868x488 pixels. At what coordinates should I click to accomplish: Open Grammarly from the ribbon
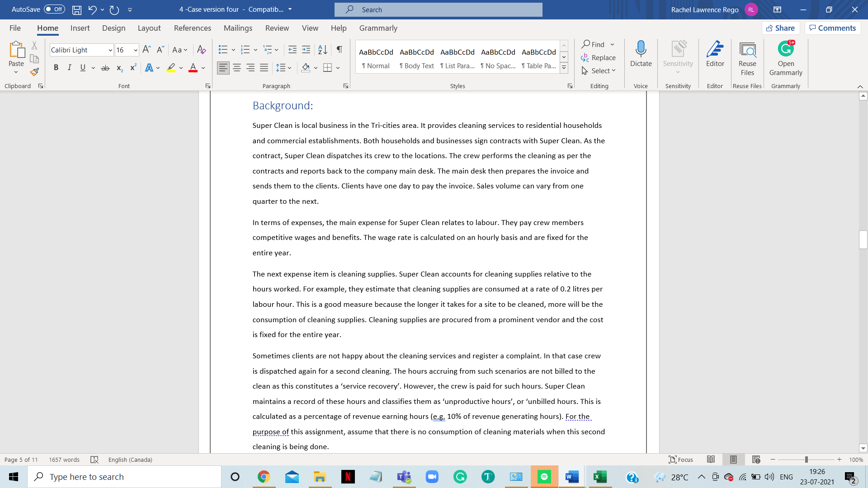(x=785, y=55)
